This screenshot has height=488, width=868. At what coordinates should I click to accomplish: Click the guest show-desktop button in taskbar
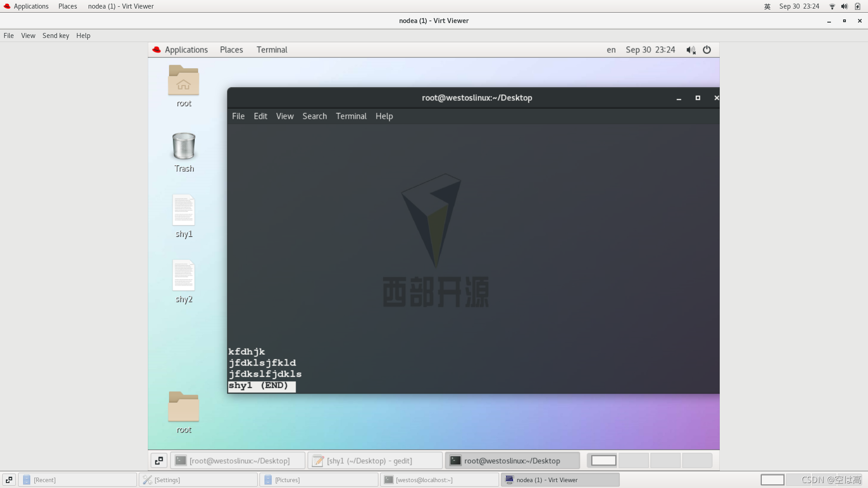point(159,460)
